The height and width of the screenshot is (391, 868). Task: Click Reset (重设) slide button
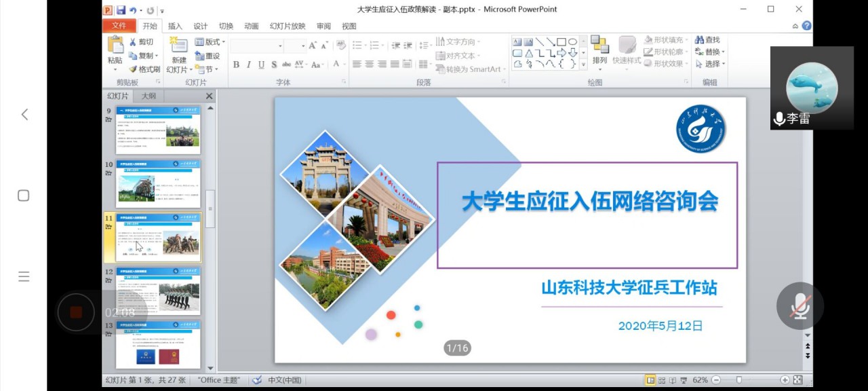[208, 56]
